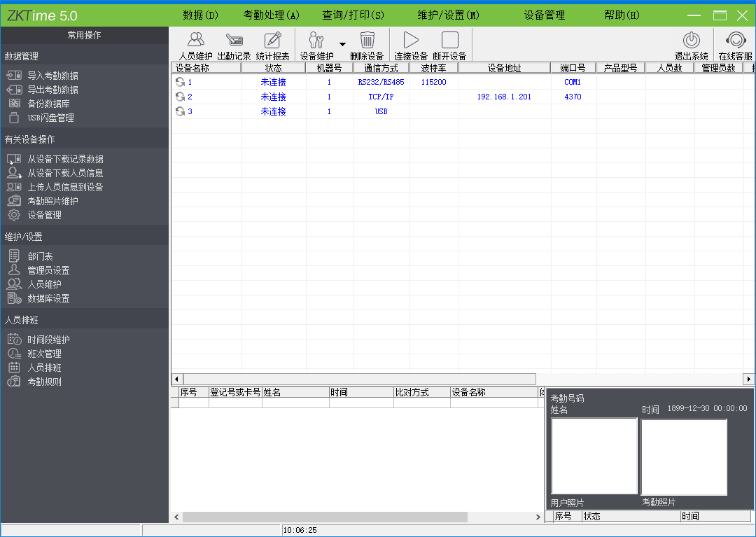The height and width of the screenshot is (537, 756).
Task: Click the 从设备下载人员信息 icon
Action: 15,172
